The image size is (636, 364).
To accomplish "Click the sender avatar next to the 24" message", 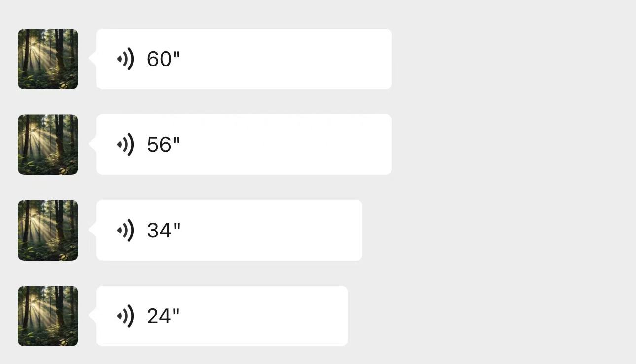I will point(48,316).
